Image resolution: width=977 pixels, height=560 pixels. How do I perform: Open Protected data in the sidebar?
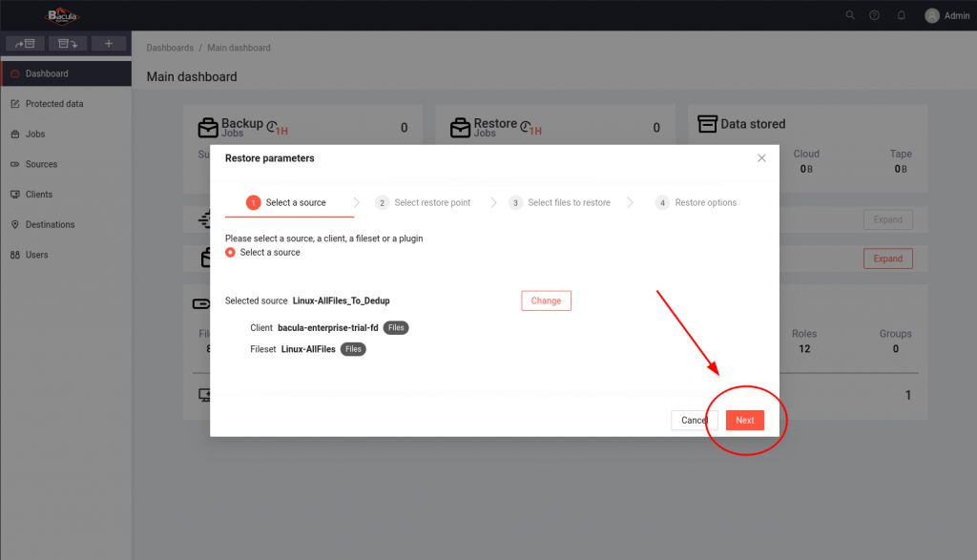(x=54, y=104)
